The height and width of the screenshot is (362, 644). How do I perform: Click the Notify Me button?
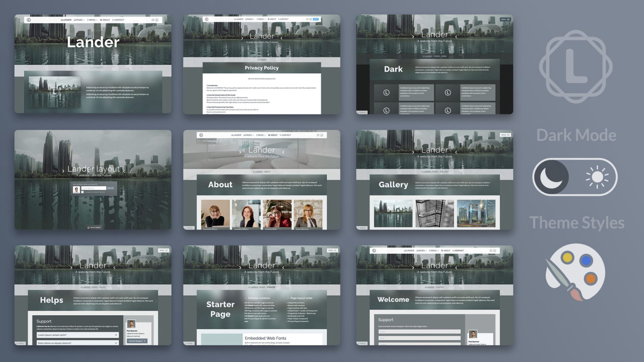110,188
